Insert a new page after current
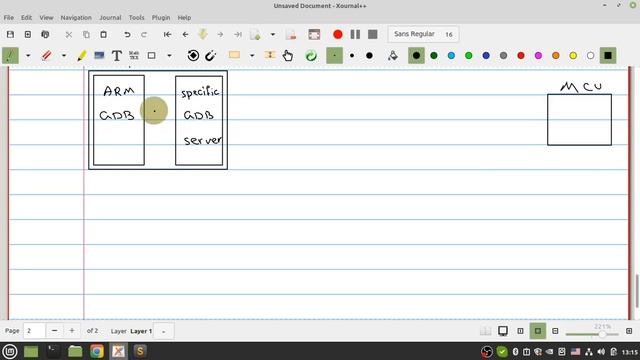 point(256,35)
